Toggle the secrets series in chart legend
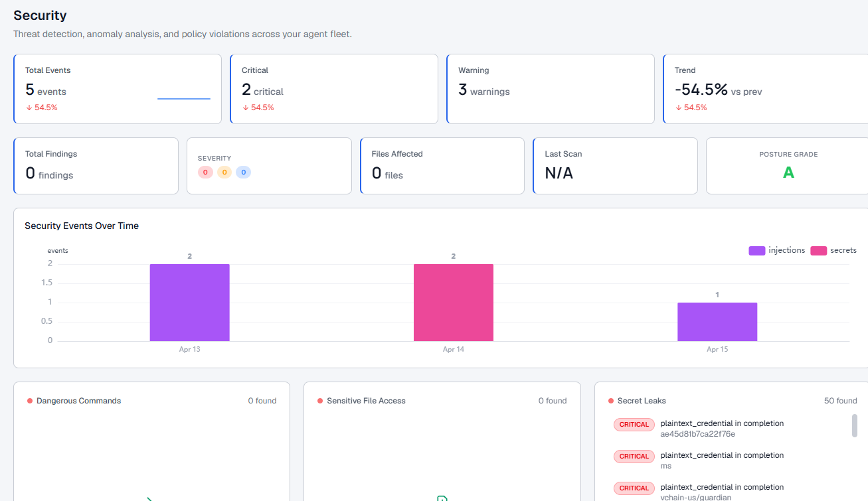Image resolution: width=868 pixels, height=501 pixels. click(833, 251)
